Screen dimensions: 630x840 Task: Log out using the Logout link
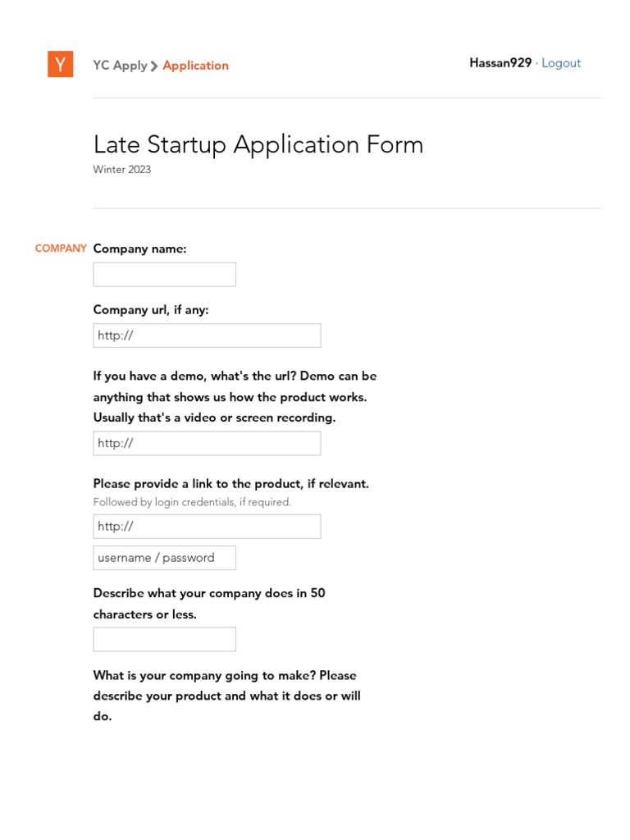(561, 63)
